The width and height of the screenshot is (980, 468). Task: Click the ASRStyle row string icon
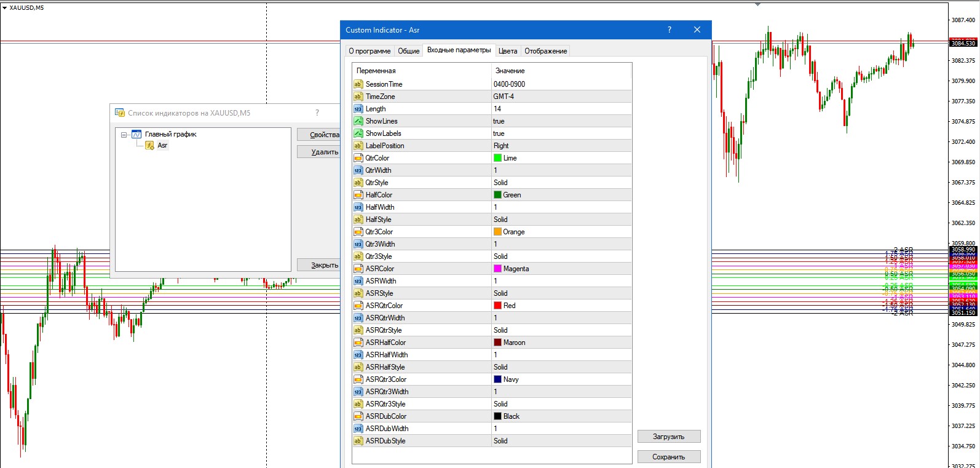coord(358,293)
